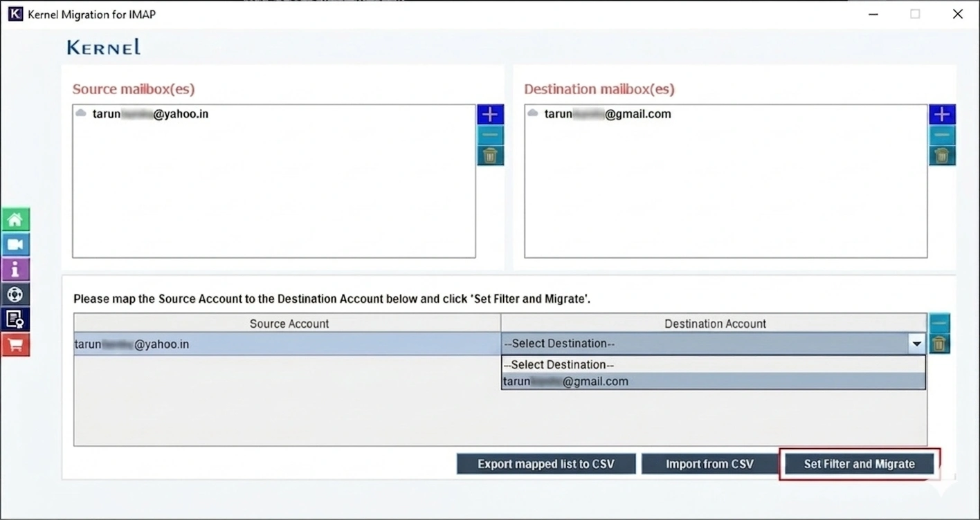Viewport: 980px width, 520px height.
Task: Click trash icon beside mapping table
Action: click(939, 344)
